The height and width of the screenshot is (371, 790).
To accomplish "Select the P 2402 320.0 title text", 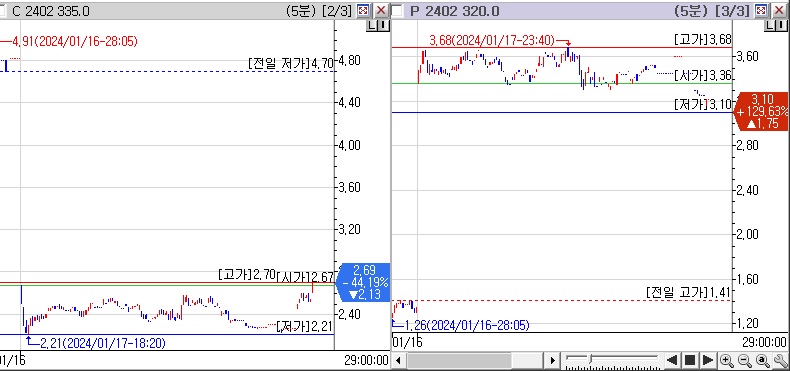I will [x=454, y=11].
